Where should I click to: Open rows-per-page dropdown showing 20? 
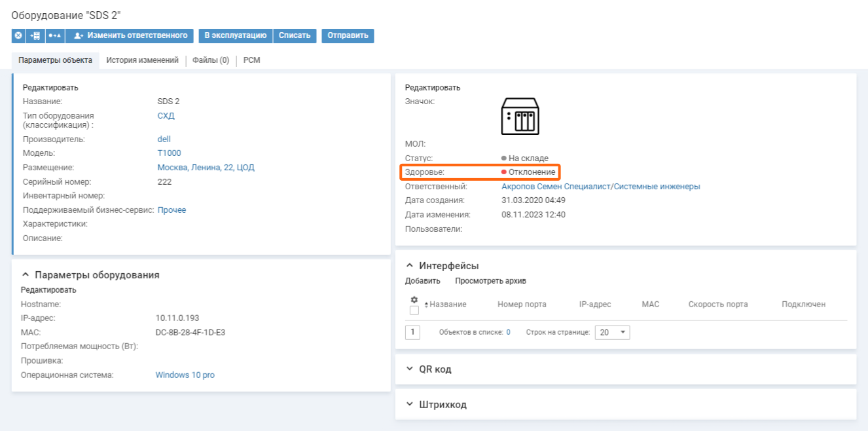pyautogui.click(x=612, y=332)
